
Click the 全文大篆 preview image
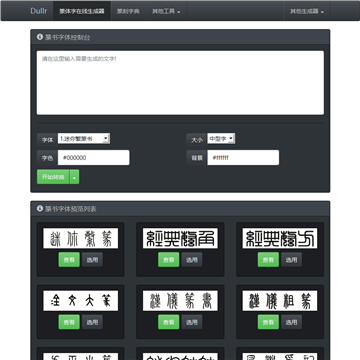[x=80, y=301]
